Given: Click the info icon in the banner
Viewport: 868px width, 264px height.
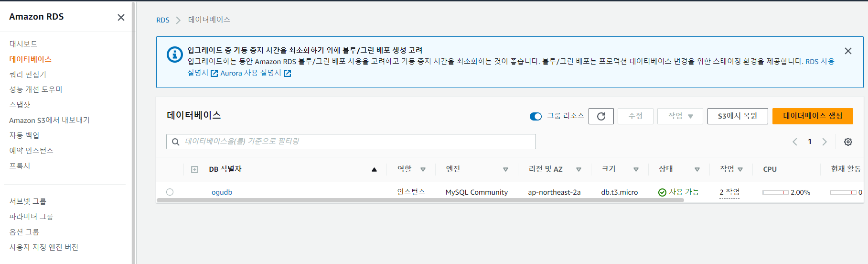Looking at the screenshot, I should pos(174,55).
